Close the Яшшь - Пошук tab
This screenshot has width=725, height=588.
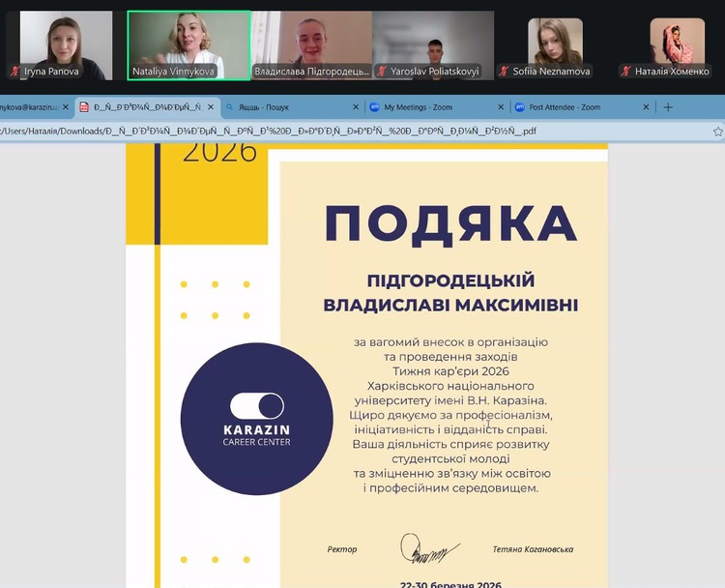pyautogui.click(x=356, y=107)
